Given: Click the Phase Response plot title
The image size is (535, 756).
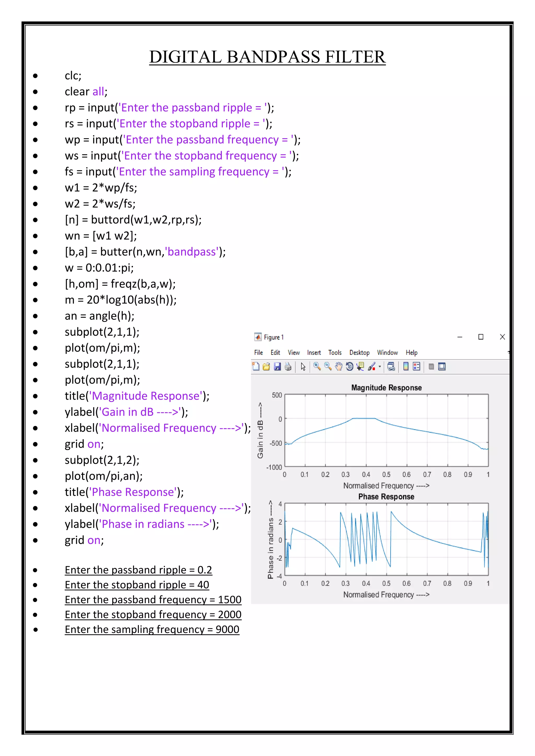Looking at the screenshot, I should [x=386, y=497].
